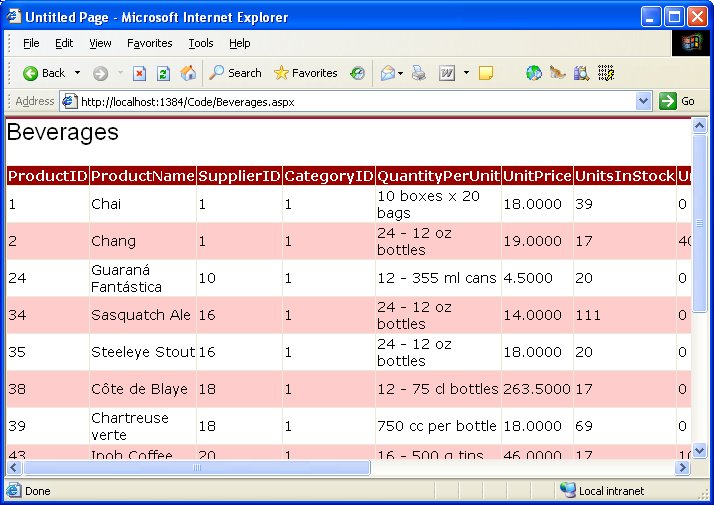The image size is (714, 505).
Task: Click the History toolbar icon
Action: pyautogui.click(x=357, y=73)
